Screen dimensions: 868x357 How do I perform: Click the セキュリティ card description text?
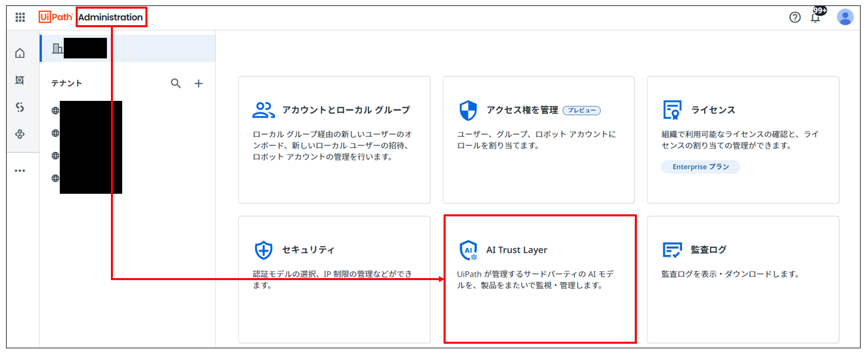click(x=332, y=280)
